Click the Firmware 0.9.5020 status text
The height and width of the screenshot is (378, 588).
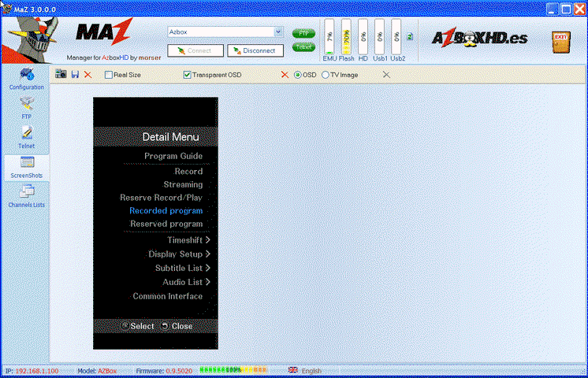tap(164, 371)
